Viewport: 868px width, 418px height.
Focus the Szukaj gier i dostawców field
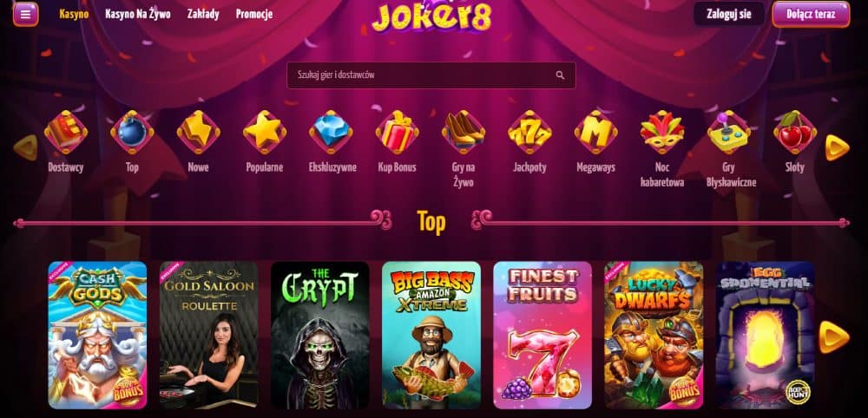[431, 75]
